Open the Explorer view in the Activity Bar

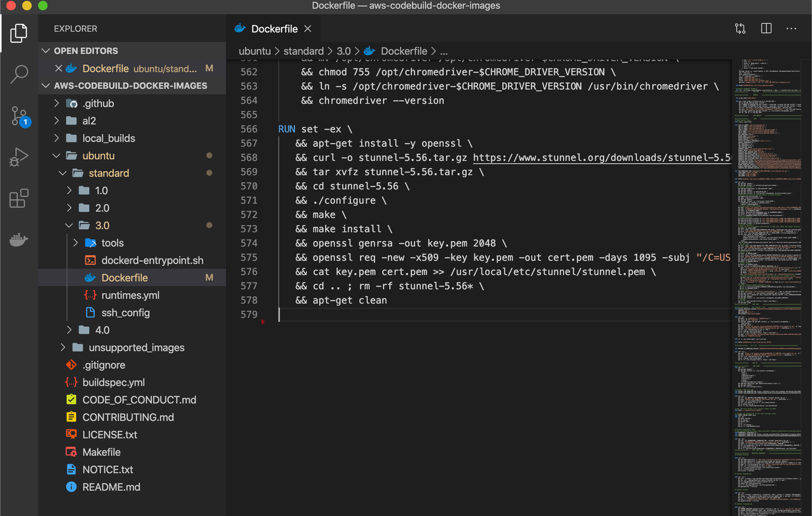click(18, 33)
